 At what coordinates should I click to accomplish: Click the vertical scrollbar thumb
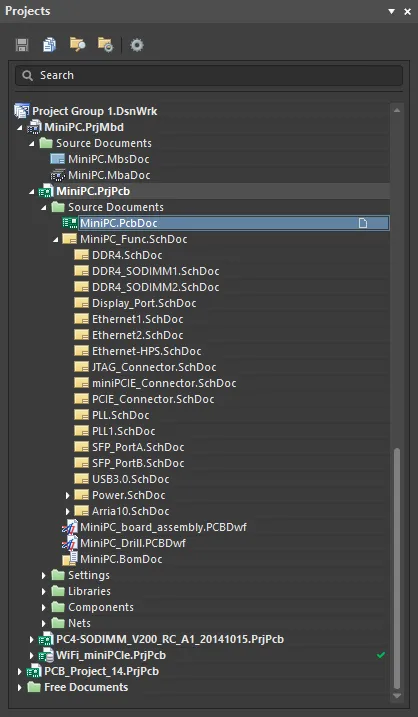coord(397,569)
